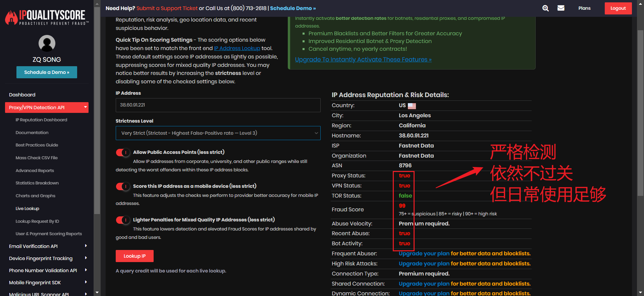Click Upgrade To Instantly Activate These Features
The width and height of the screenshot is (644, 296).
pos(363,59)
